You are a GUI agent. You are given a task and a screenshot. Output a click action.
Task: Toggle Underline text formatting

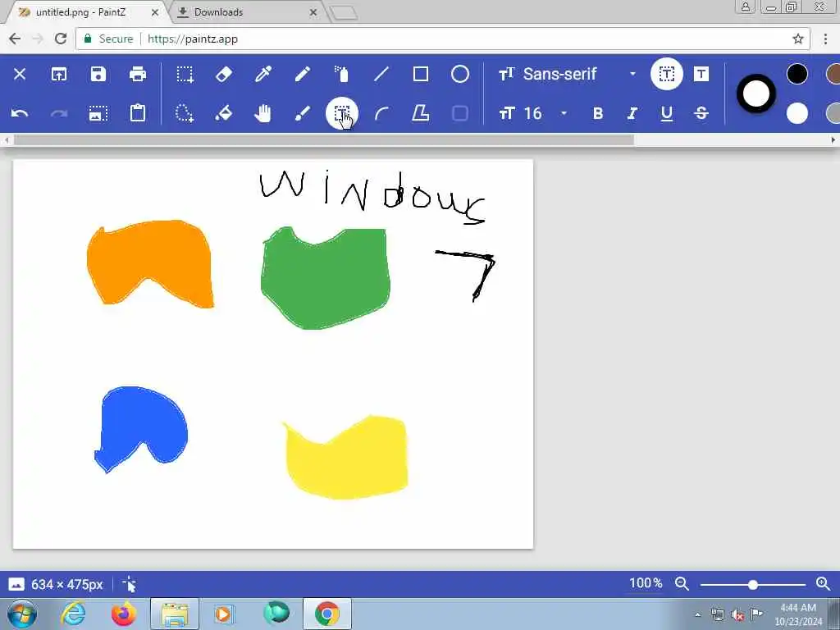point(666,113)
